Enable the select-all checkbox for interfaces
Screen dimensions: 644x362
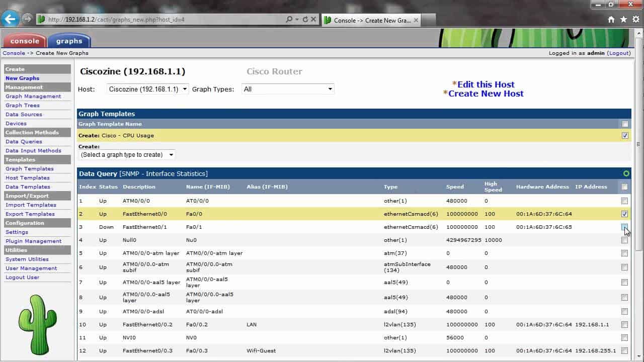[624, 187]
